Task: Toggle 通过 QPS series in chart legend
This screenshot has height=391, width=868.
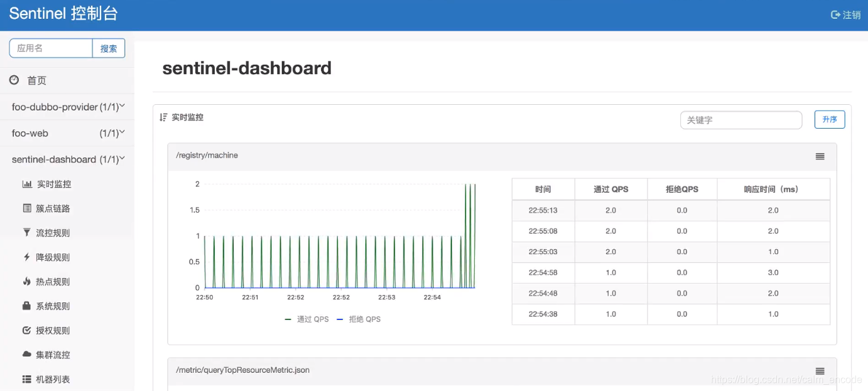Action: 307,319
